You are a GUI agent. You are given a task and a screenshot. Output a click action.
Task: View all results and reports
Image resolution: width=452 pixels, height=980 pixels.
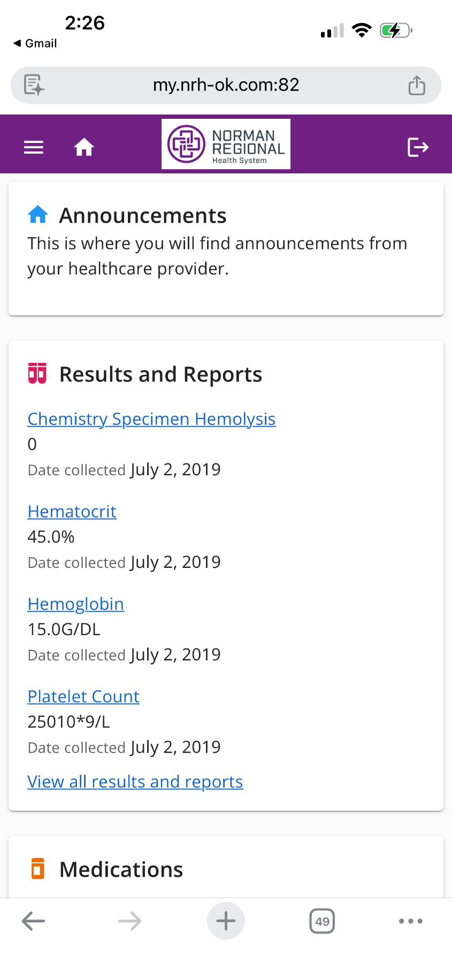135,781
